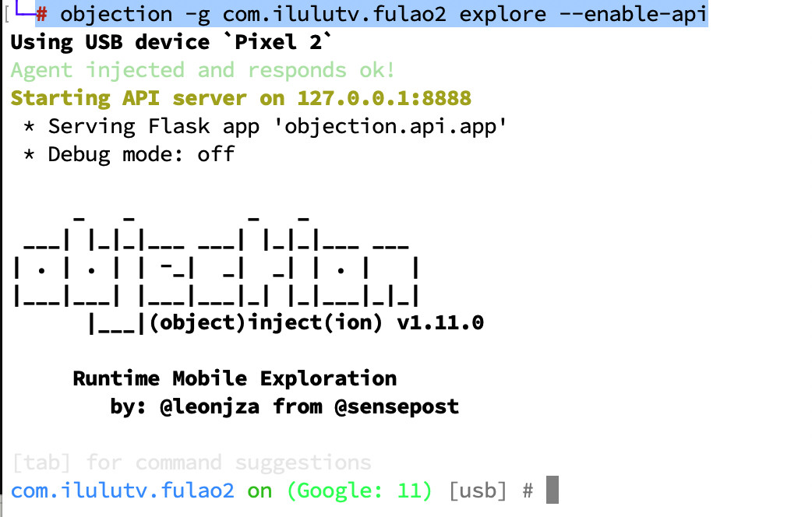Image resolution: width=812 pixels, height=517 pixels.
Task: Click the 127.0.0.1:8888 server address
Action: (x=384, y=98)
